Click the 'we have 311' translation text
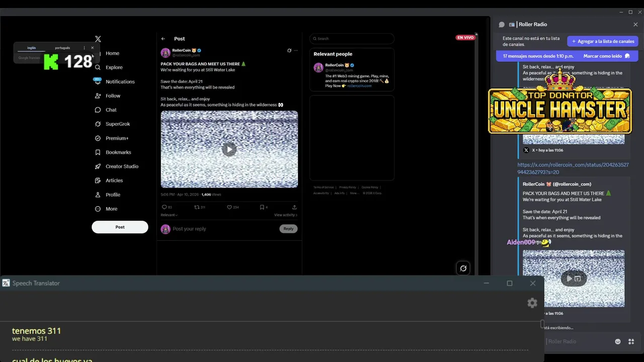The height and width of the screenshot is (362, 644). pyautogui.click(x=30, y=339)
